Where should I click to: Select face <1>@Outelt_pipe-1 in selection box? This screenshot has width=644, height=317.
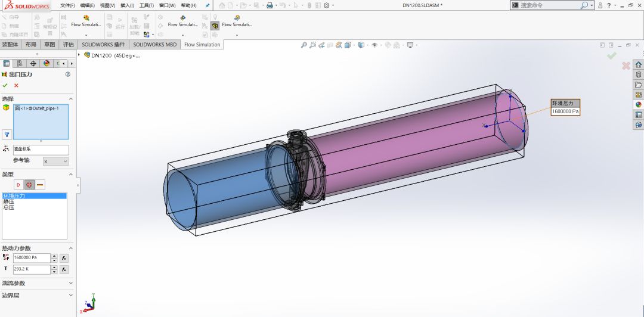pyautogui.click(x=37, y=108)
